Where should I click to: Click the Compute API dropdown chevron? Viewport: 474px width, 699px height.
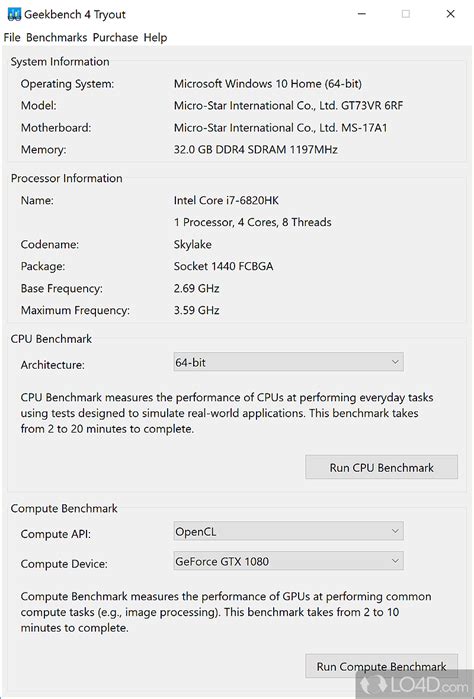tap(395, 531)
